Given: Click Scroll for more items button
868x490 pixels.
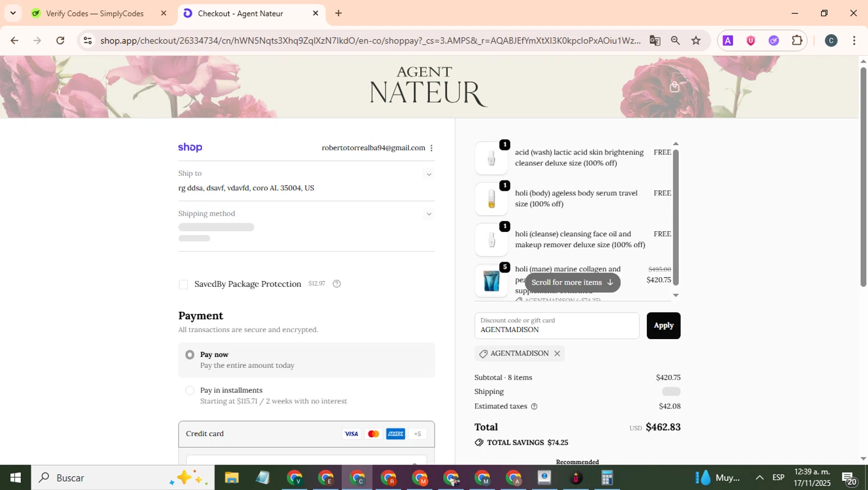Looking at the screenshot, I should [572, 282].
